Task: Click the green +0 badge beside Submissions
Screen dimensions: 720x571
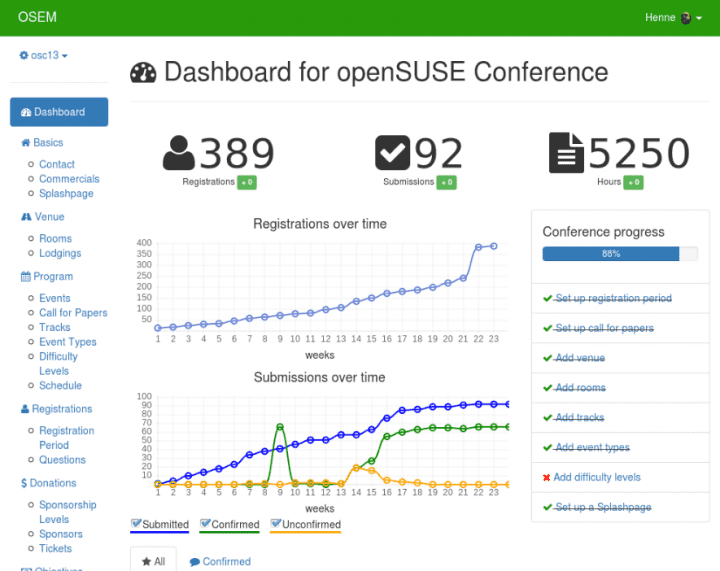Action: point(446,182)
